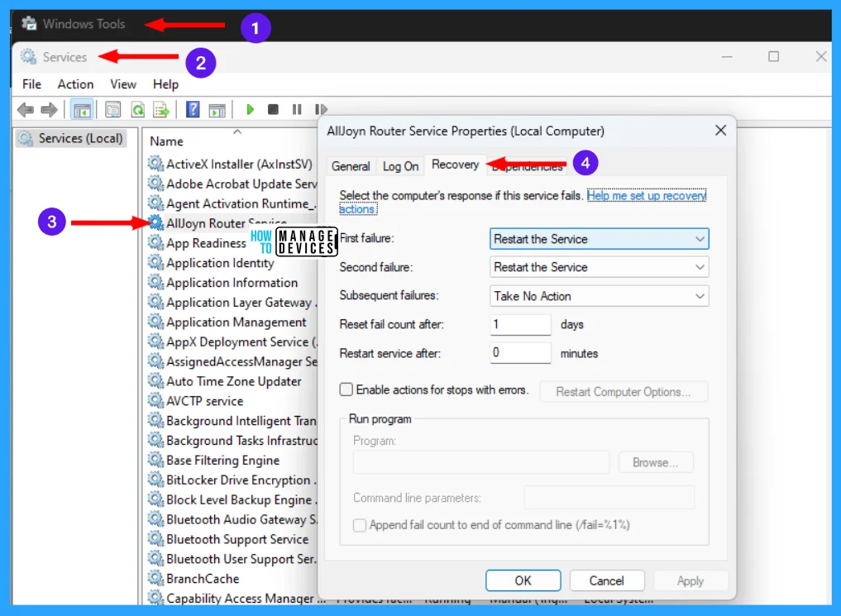Image resolution: width=841 pixels, height=616 pixels.
Task: Select BitLocker Drive Encryption service row
Action: [x=232, y=480]
